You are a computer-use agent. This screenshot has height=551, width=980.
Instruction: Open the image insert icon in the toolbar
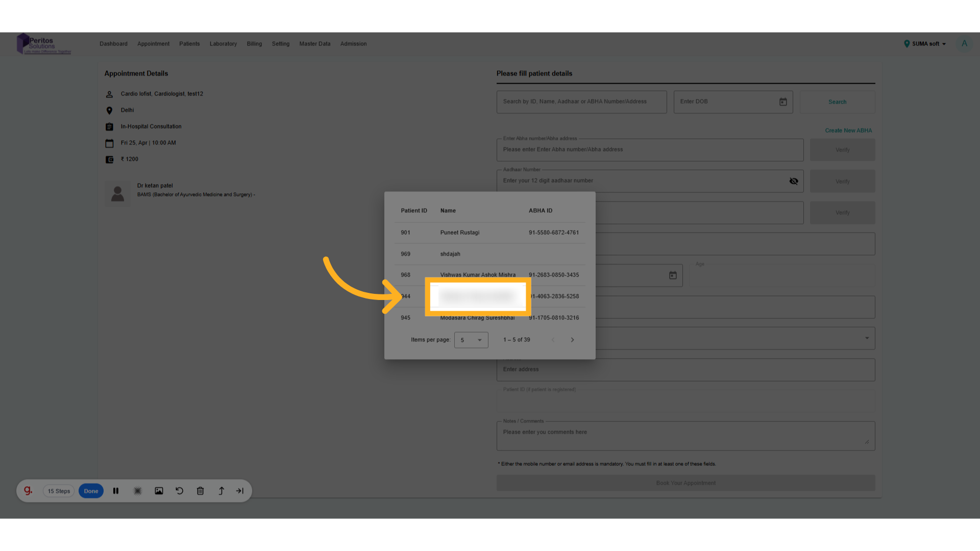pos(159,491)
